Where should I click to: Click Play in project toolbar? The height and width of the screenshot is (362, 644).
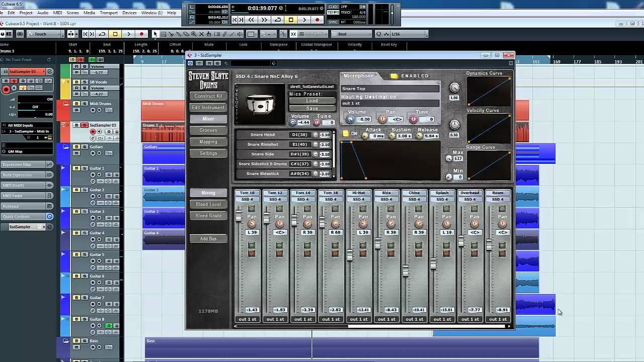tap(128, 34)
